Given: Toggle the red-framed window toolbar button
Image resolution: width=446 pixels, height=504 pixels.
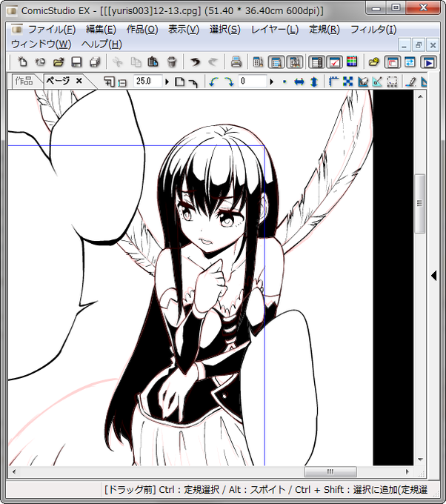Looking at the screenshot, I should pos(393,62).
